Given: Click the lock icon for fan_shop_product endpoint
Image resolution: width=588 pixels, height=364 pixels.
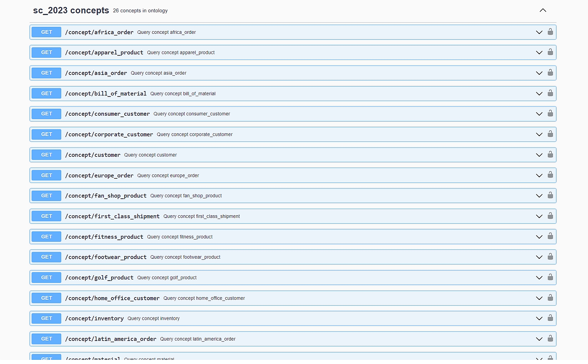Looking at the screenshot, I should click(550, 196).
